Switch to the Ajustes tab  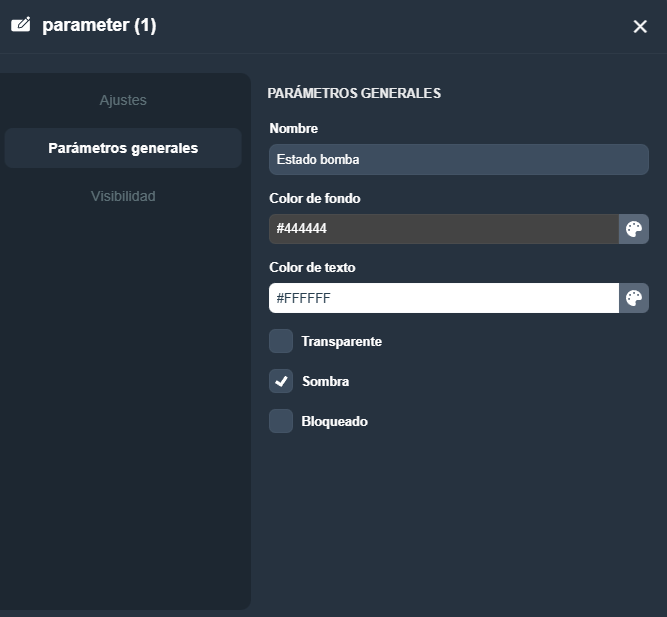coord(123,100)
